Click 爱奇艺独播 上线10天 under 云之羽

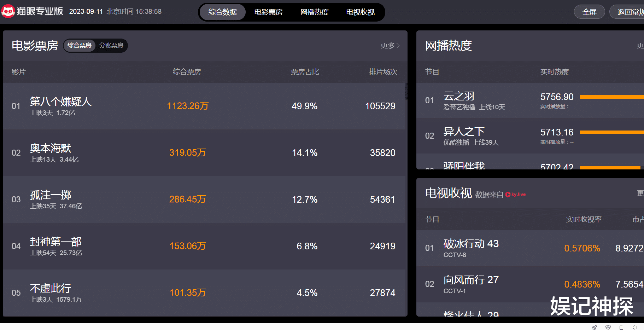474,107
